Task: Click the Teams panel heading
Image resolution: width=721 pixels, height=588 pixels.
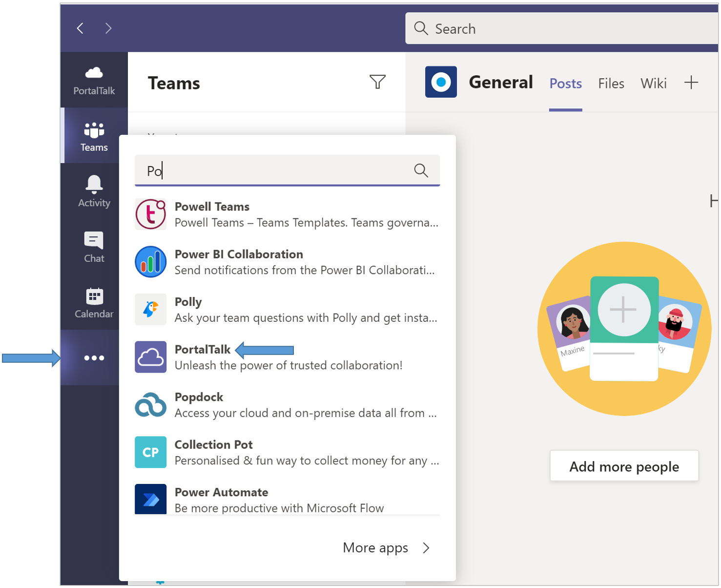Action: pyautogui.click(x=174, y=83)
